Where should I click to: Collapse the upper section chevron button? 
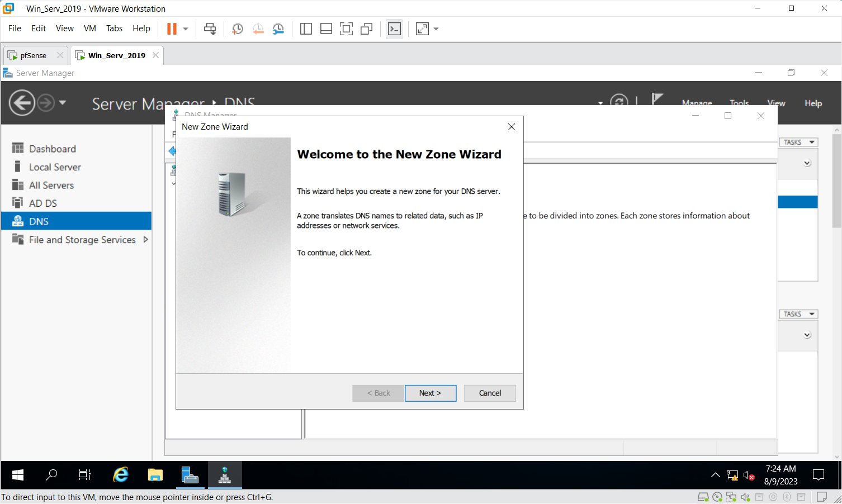click(x=807, y=163)
